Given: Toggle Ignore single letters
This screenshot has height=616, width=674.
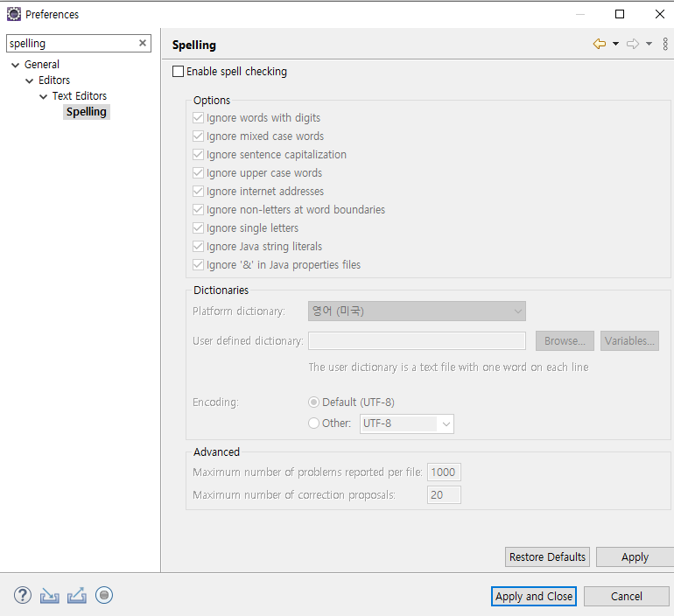Looking at the screenshot, I should click(x=198, y=228).
